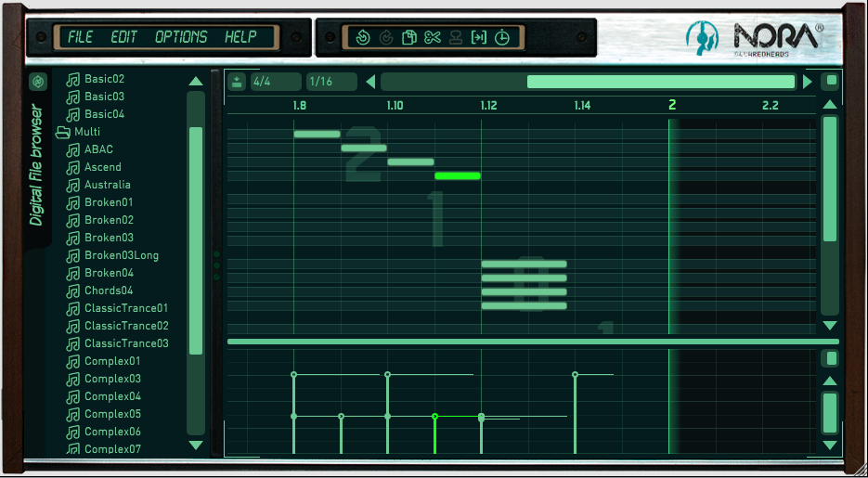Select the Chords04 pattern
This screenshot has height=478, width=868.
point(109,291)
